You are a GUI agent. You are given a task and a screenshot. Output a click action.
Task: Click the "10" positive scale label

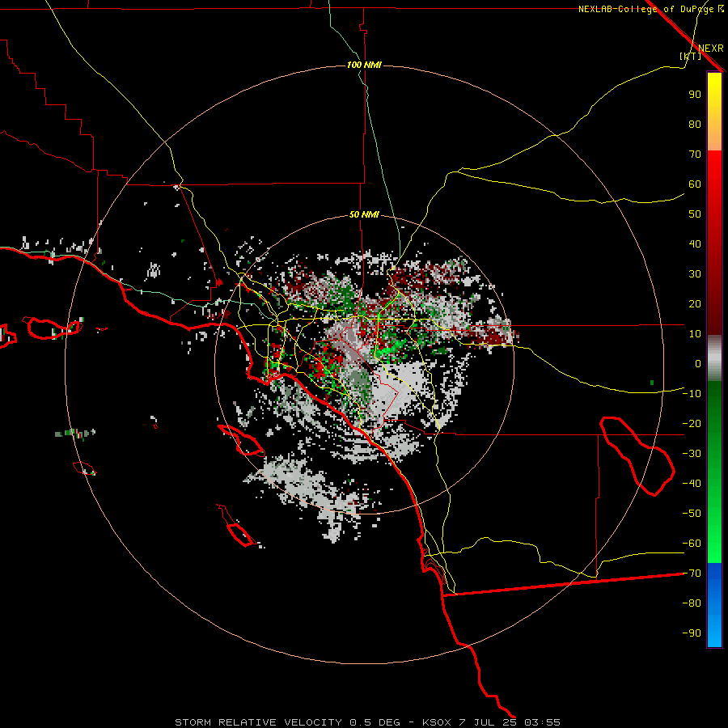point(695,334)
